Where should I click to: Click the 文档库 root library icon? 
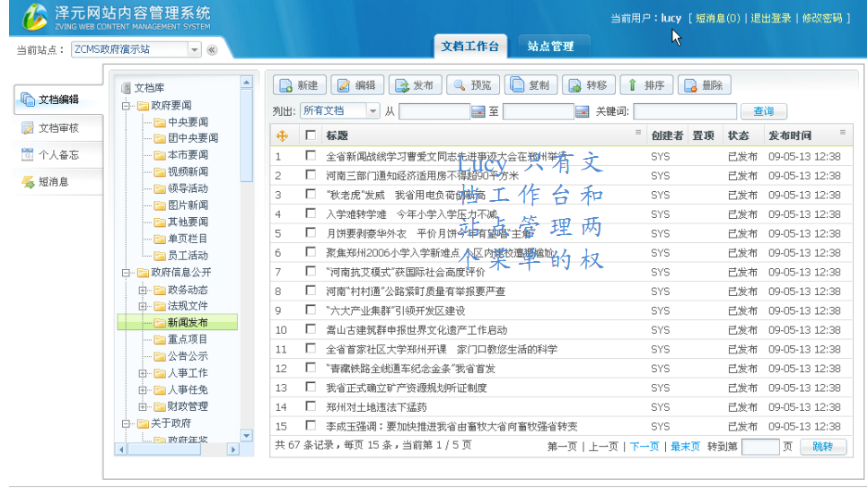pyautogui.click(x=126, y=88)
